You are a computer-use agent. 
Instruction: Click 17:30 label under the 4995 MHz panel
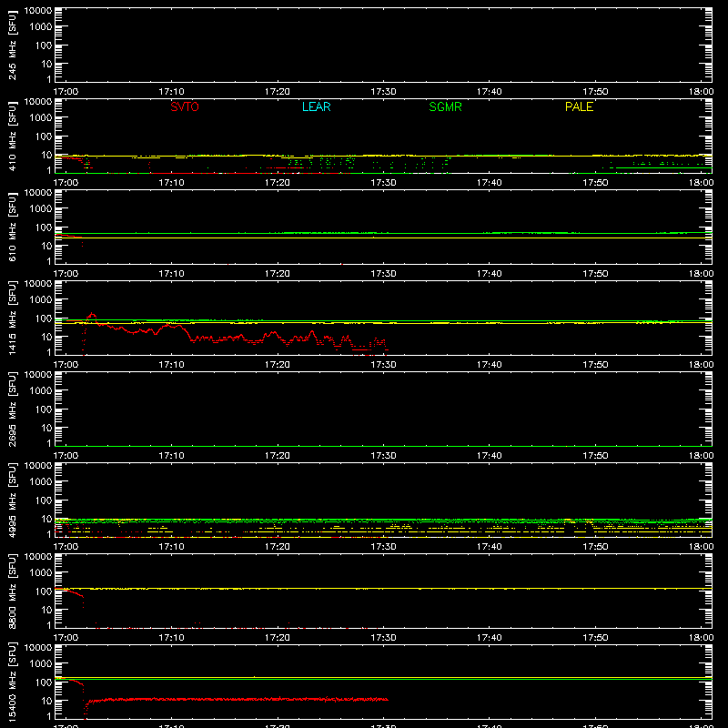pyautogui.click(x=383, y=547)
